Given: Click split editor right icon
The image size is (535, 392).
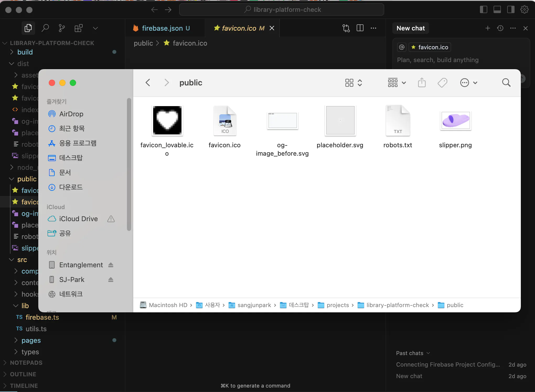Looking at the screenshot, I should pyautogui.click(x=360, y=28).
